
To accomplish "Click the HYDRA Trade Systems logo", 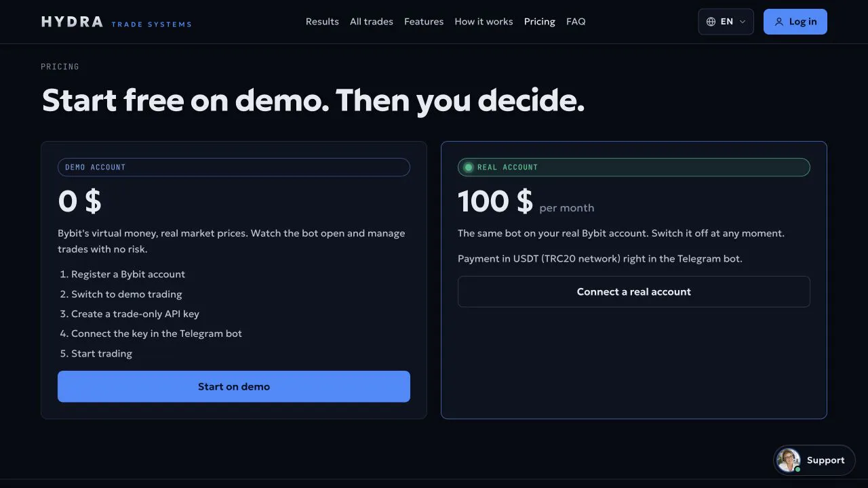I will [116, 22].
